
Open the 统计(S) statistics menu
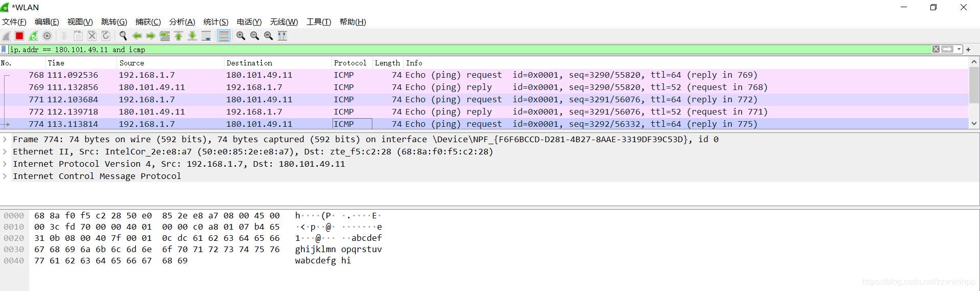point(215,22)
